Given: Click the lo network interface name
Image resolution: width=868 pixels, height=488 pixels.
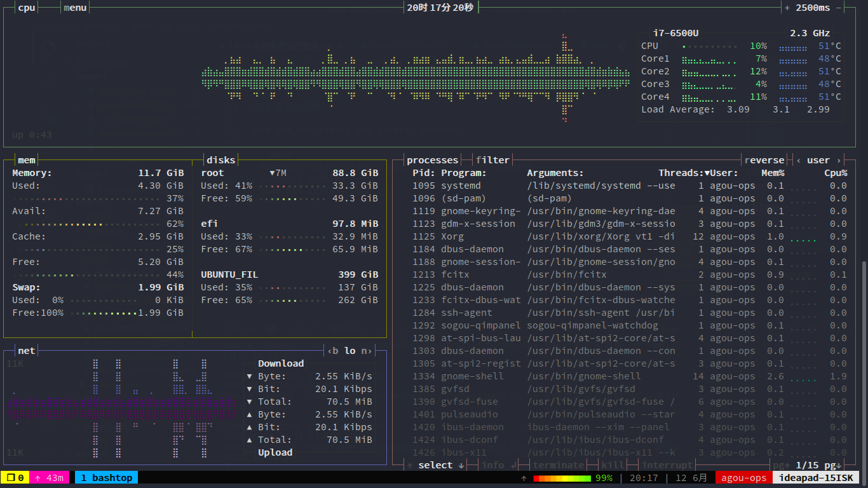Looking at the screenshot, I should [x=350, y=351].
